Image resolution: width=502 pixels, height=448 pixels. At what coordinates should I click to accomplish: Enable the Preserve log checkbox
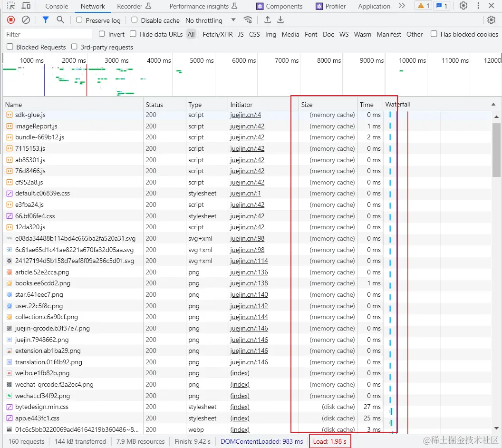pyautogui.click(x=79, y=20)
